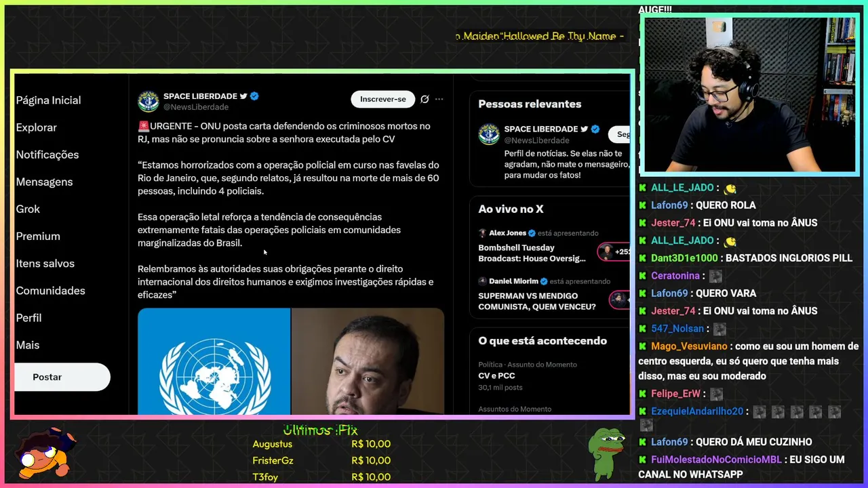Screen dimensions: 868x488
Task: Open the post's three-dot more menu
Action: pos(439,99)
